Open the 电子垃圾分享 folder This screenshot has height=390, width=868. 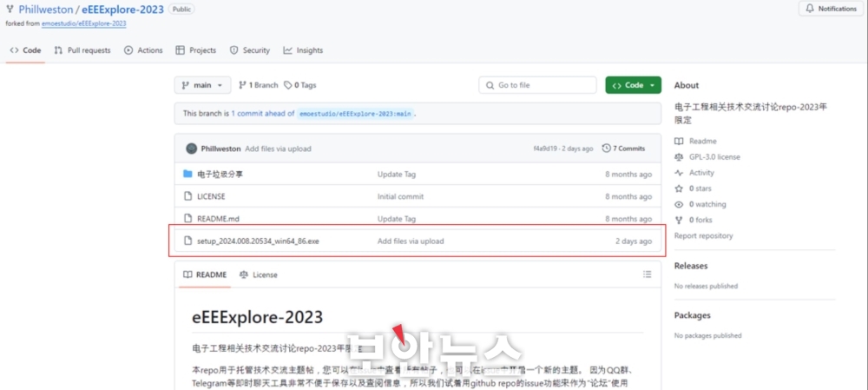(220, 174)
